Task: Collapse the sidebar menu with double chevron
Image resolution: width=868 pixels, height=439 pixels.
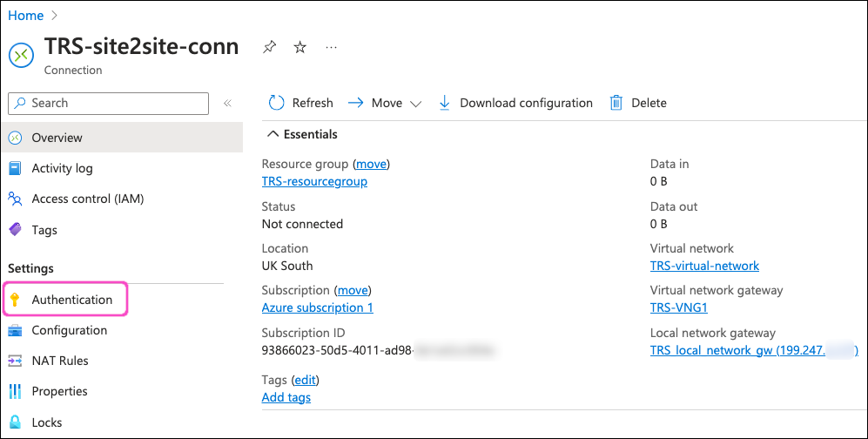Action: coord(227,103)
